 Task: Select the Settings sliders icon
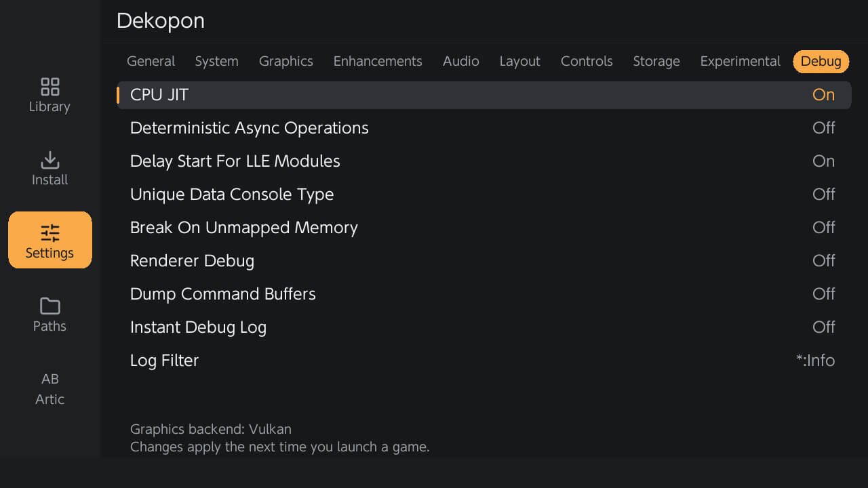pos(50,233)
